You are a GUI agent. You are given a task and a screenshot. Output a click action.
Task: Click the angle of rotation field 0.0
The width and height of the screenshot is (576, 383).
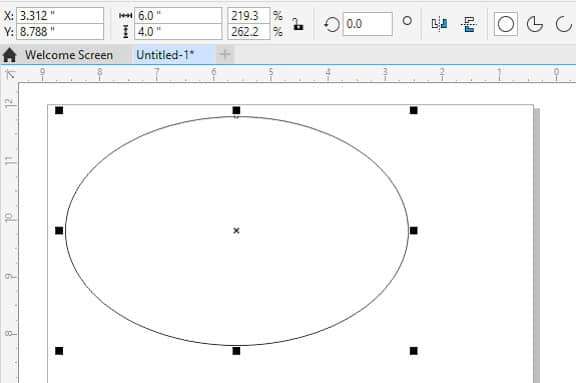click(367, 24)
